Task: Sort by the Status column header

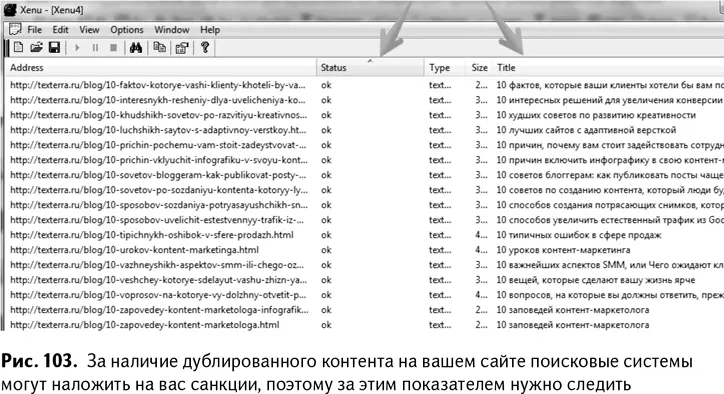Action: [370, 67]
